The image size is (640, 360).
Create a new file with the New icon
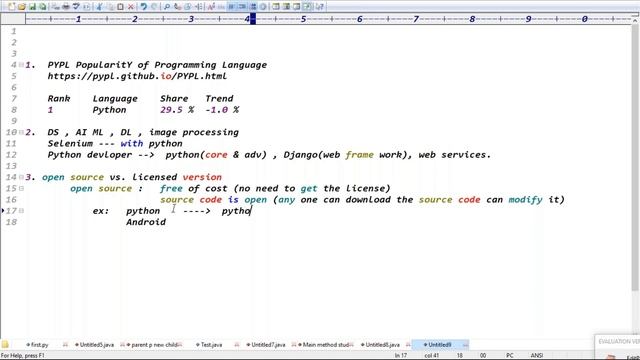tap(11, 7)
